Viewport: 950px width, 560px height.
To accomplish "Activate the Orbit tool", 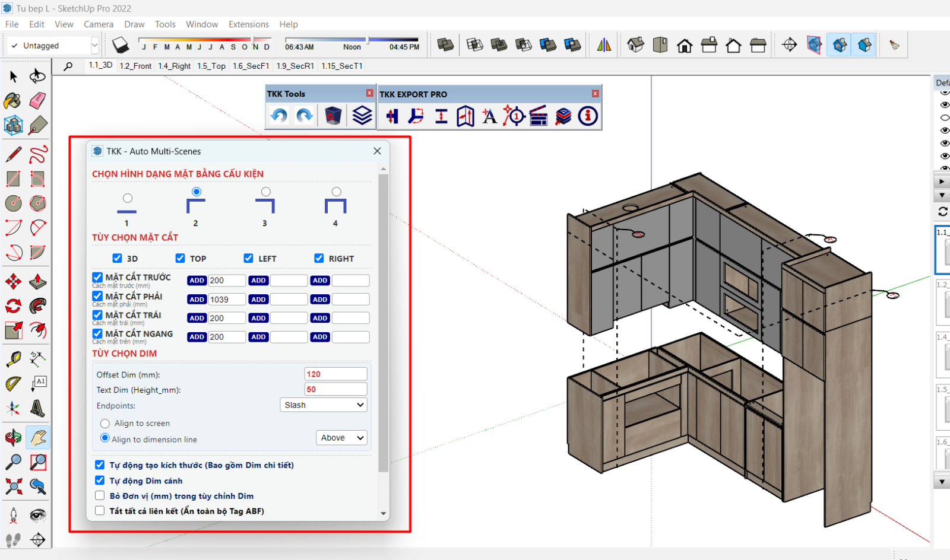I will pos(13,438).
